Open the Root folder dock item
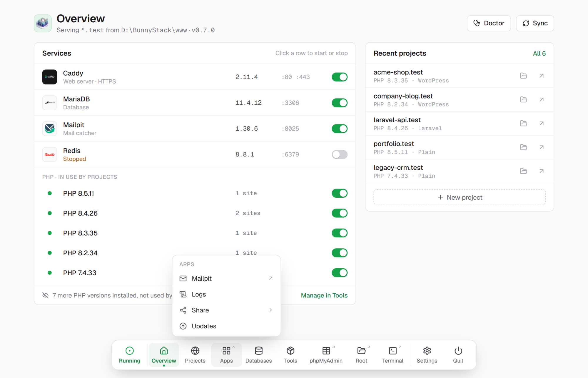The width and height of the screenshot is (588, 378). [x=361, y=355]
